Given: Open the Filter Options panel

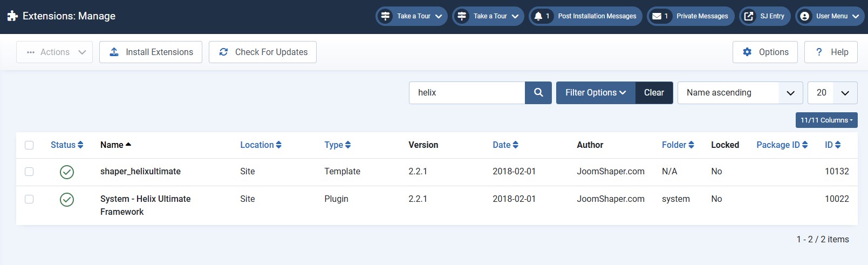Looking at the screenshot, I should tap(595, 93).
